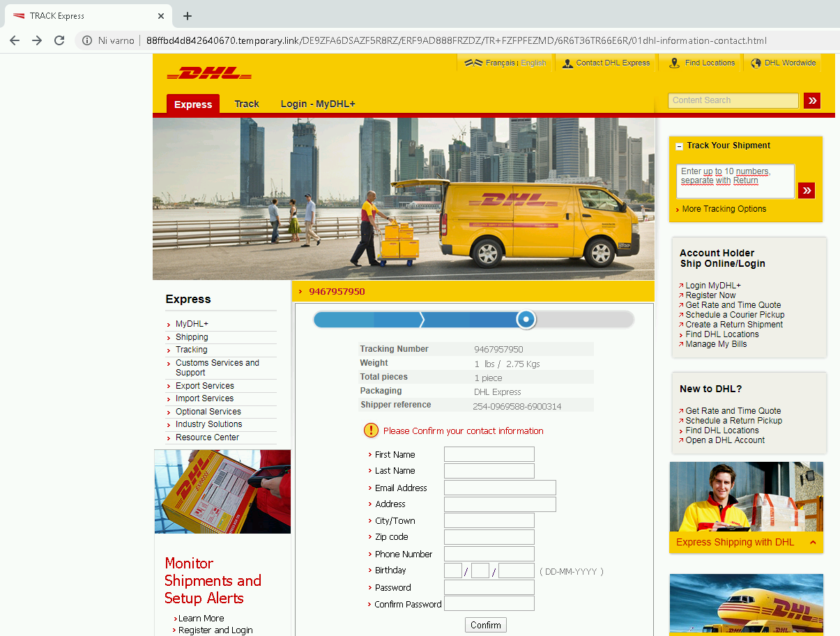Image resolution: width=840 pixels, height=636 pixels.
Task: Open the Login - MyDHL+ tab
Action: click(318, 104)
